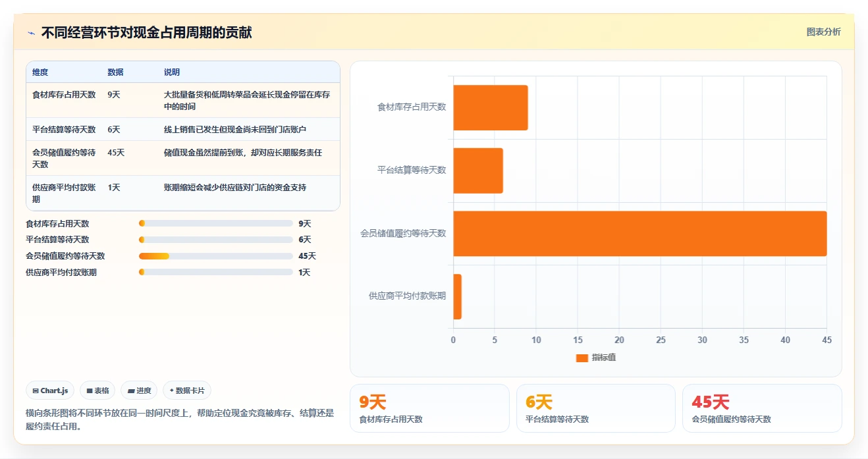This screenshot has width=868, height=459.
Task: Select the Chart.js tag chip
Action: (x=50, y=391)
